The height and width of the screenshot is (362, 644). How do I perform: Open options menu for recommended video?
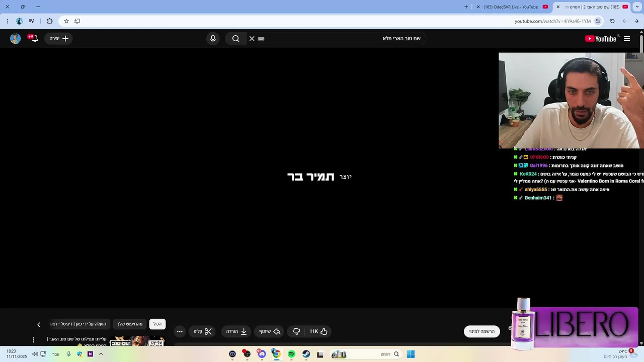[x=34, y=340]
